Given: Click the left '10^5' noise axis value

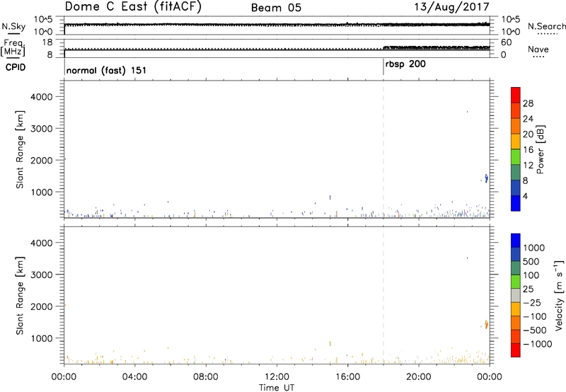Looking at the screenshot, I should pos(43,20).
